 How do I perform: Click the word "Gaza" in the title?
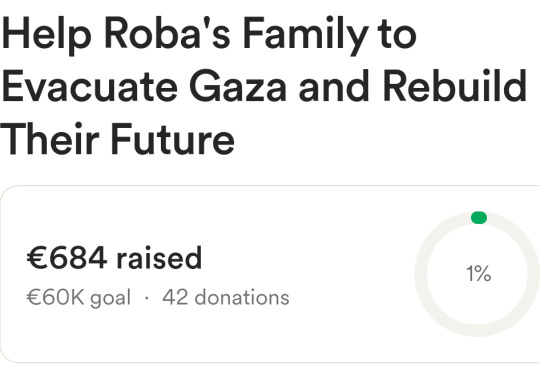[x=238, y=86]
